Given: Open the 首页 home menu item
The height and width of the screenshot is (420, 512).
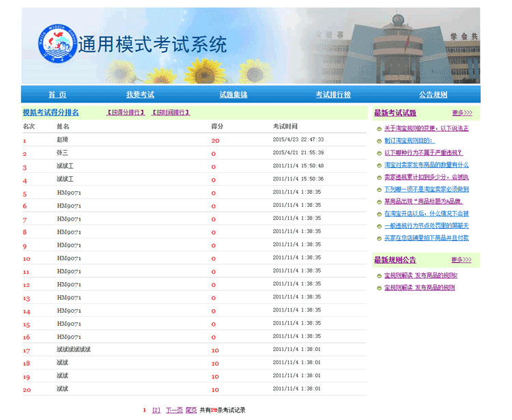Looking at the screenshot, I should pyautogui.click(x=57, y=95).
